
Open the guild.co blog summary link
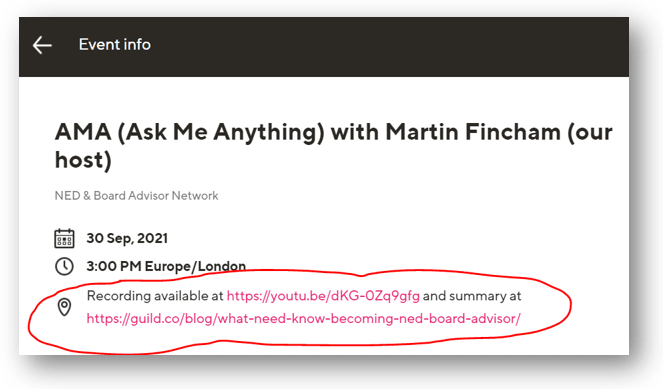pos(303,318)
